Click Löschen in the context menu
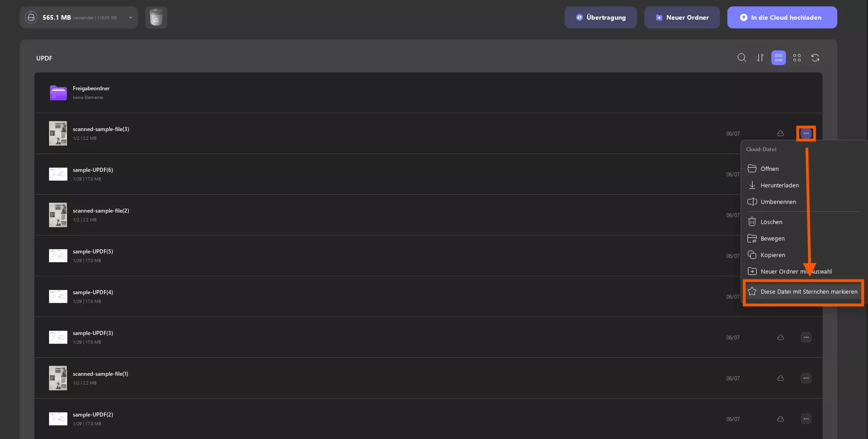868x439 pixels. [x=771, y=222]
